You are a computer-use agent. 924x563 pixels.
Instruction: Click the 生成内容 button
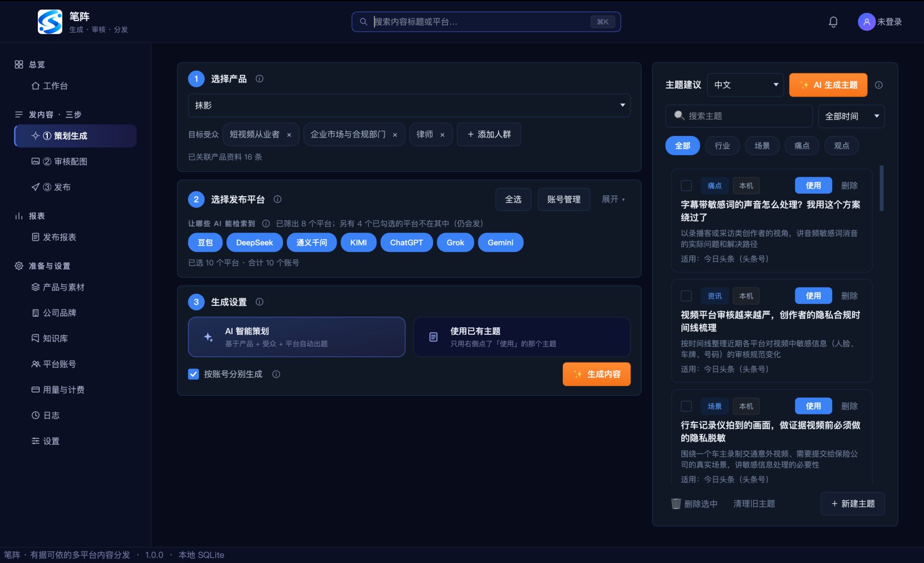[596, 374]
